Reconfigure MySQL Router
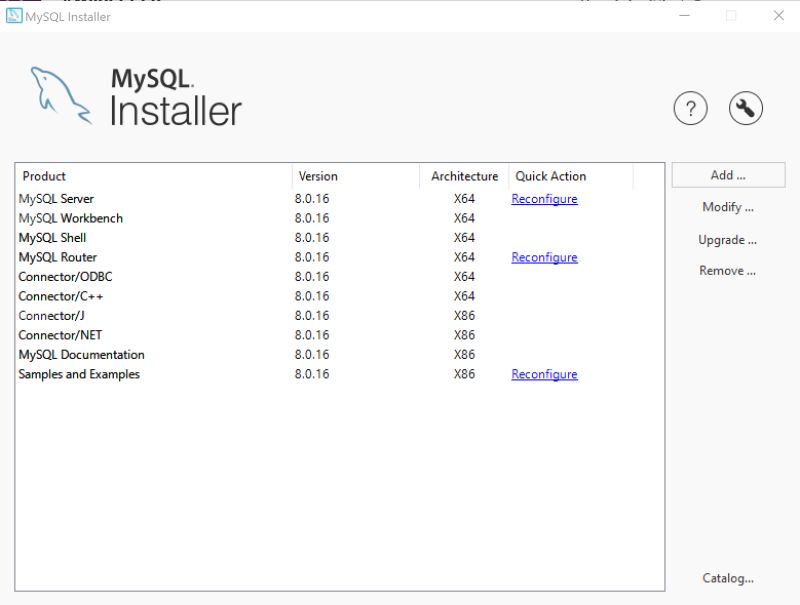 [544, 257]
